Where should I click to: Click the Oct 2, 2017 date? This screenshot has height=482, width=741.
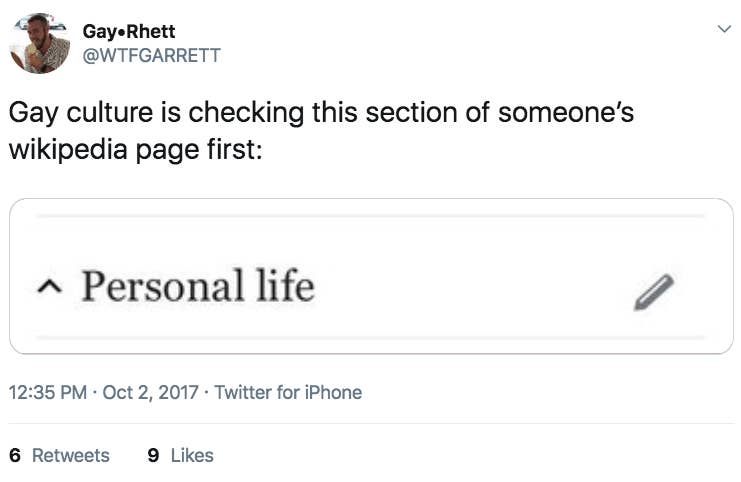tap(150, 392)
